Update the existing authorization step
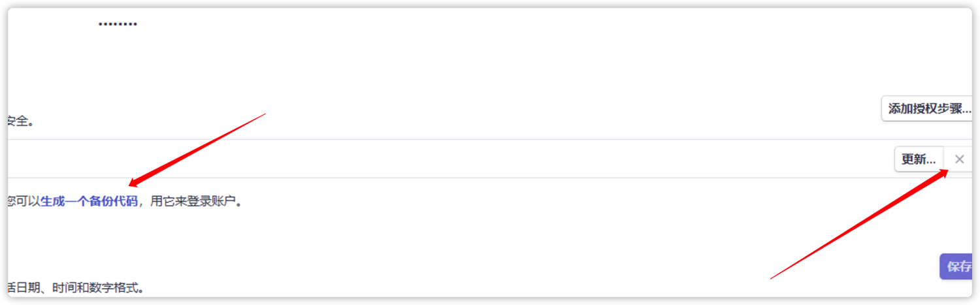Image resolution: width=980 pixels, height=305 pixels. pos(918,159)
